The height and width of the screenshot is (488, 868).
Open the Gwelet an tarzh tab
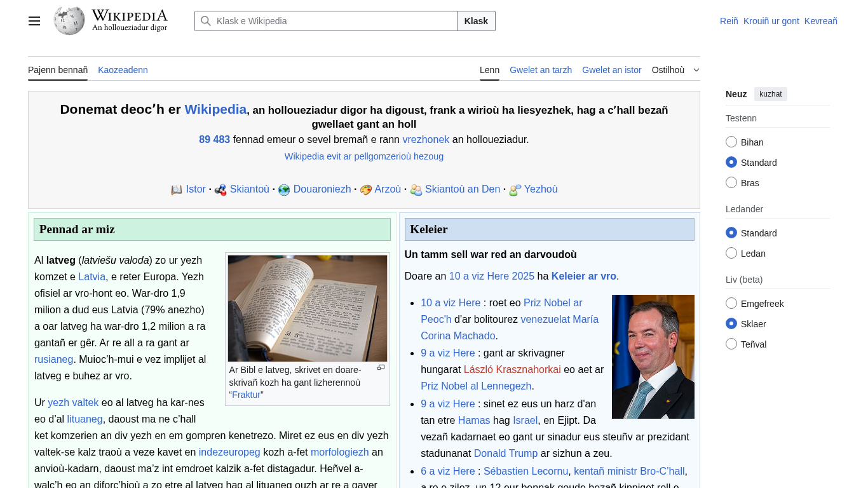click(541, 70)
